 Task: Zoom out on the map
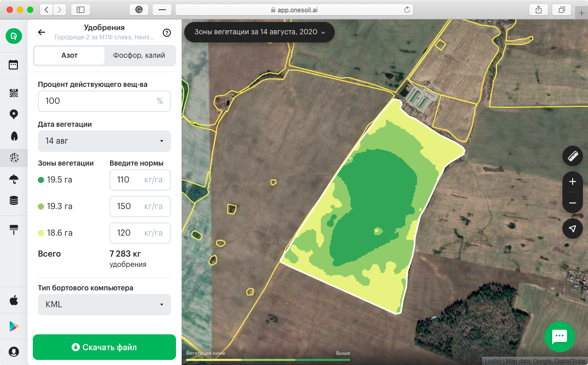[573, 203]
